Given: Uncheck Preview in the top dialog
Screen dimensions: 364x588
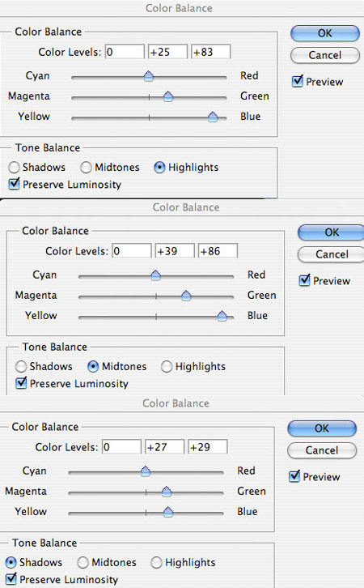Looking at the screenshot, I should pos(298,81).
